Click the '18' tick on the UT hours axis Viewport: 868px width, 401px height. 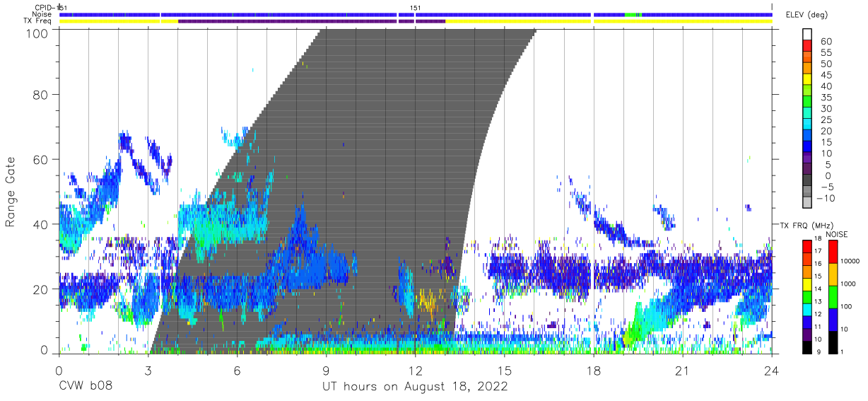click(594, 371)
